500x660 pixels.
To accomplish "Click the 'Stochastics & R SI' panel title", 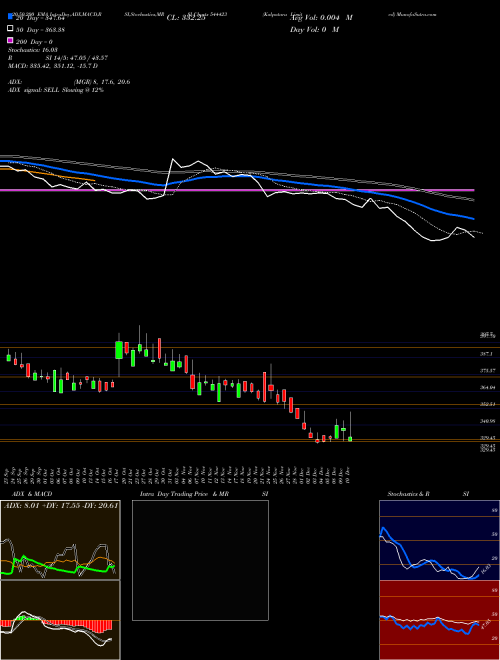I will coord(428,494).
